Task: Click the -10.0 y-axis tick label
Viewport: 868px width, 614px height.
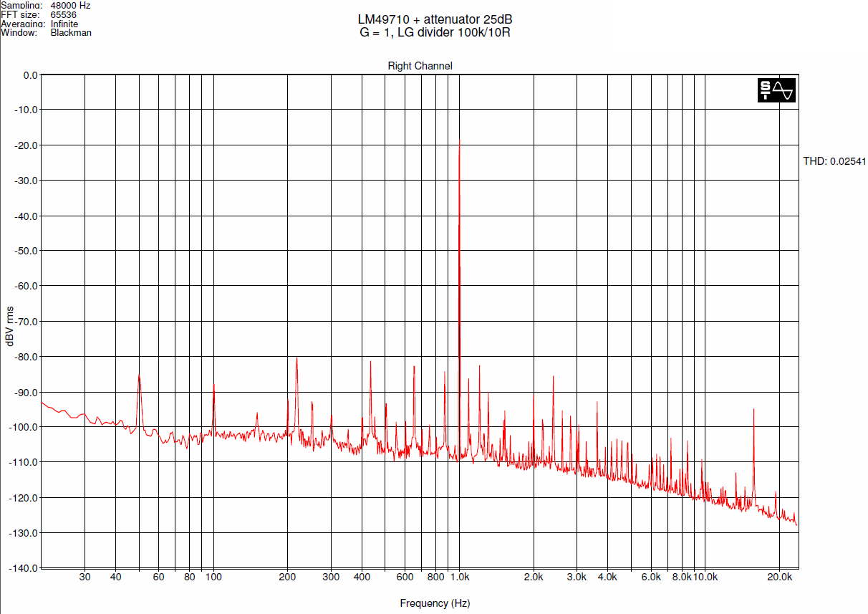Action: 26,110
